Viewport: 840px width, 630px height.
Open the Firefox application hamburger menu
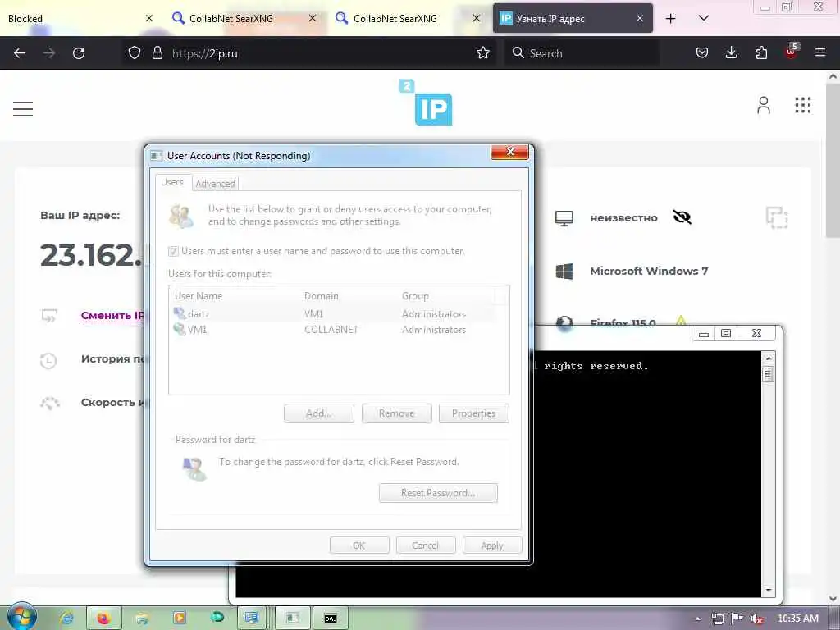(x=820, y=52)
